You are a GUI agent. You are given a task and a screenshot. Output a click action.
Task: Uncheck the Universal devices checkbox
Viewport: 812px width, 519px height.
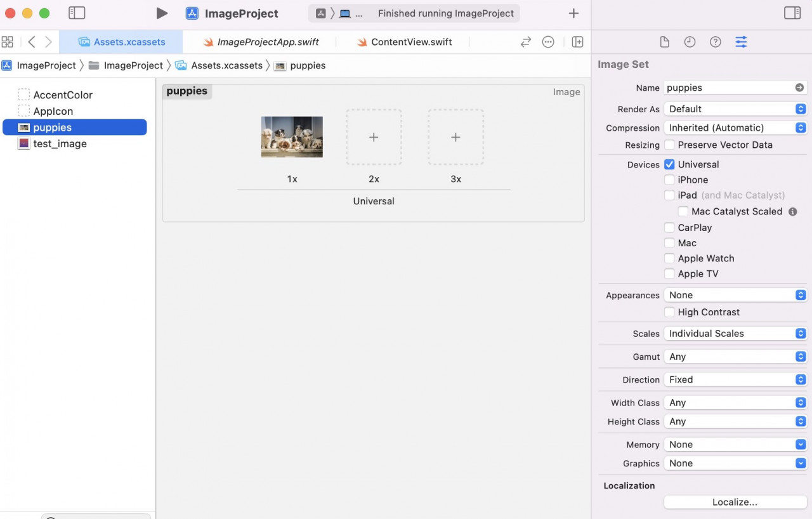669,164
